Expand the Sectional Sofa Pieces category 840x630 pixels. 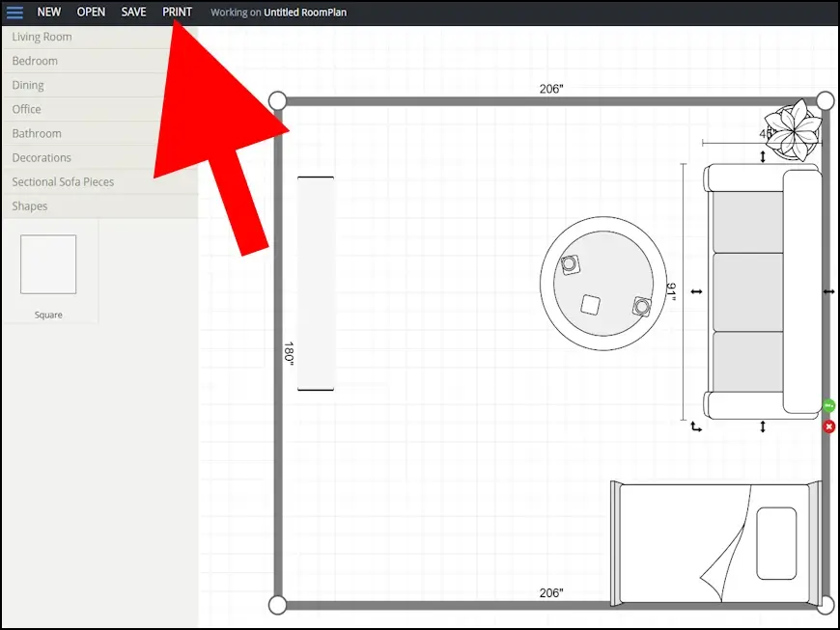coord(63,181)
